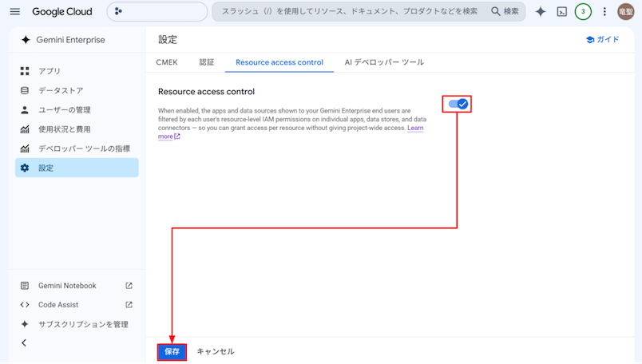Switch to the CMEK tab

[x=167, y=62]
